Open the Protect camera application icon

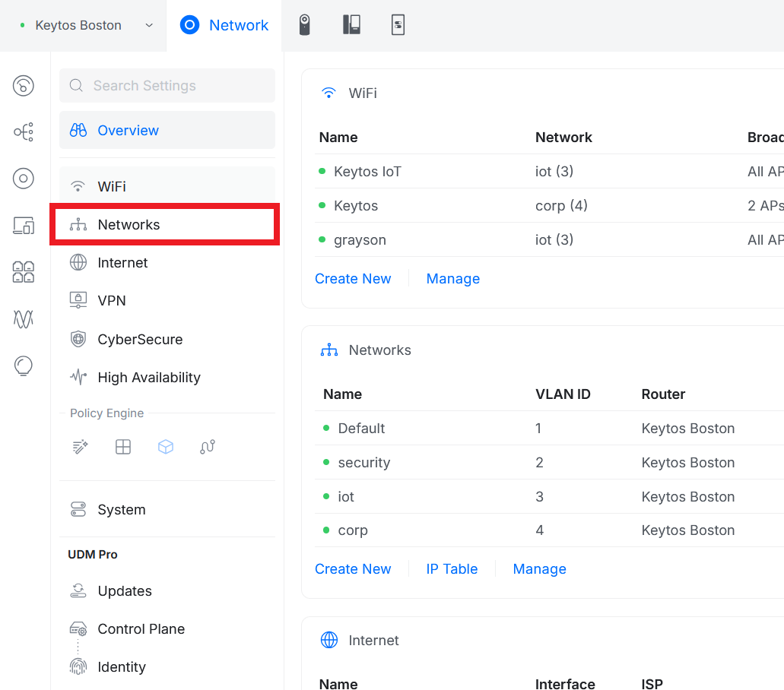tap(304, 25)
